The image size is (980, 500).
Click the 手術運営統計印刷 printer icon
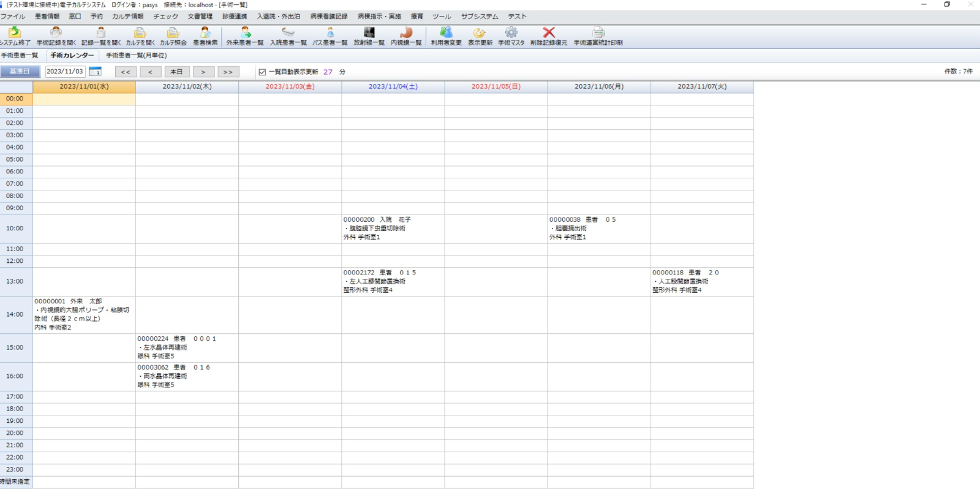(x=598, y=33)
